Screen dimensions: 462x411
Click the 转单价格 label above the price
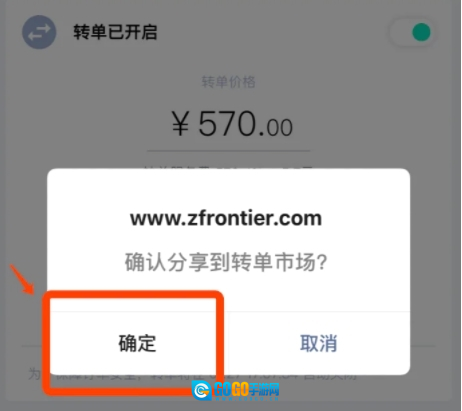pos(228,82)
